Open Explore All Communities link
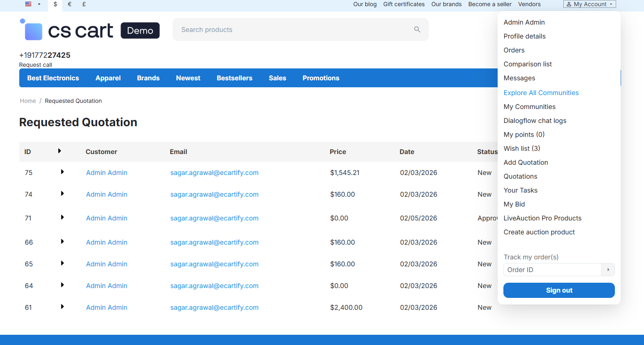Screen dimensions: 644x345 tap(541, 93)
